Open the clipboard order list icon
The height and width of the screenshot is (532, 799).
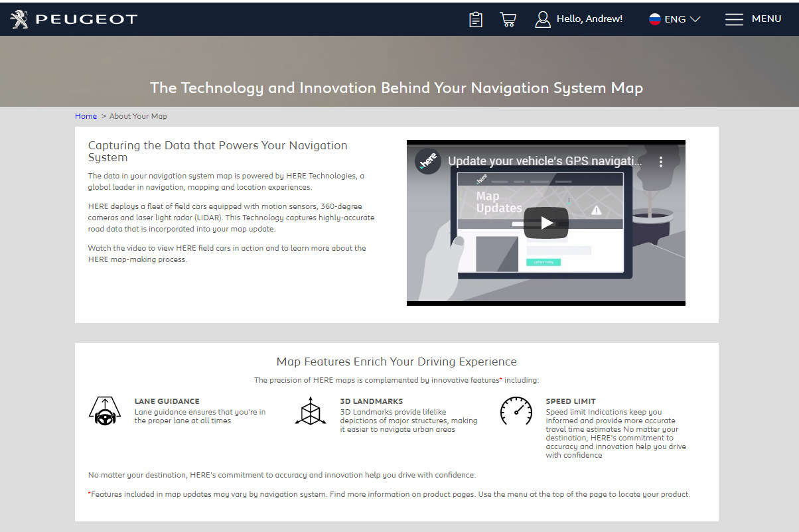click(x=475, y=19)
